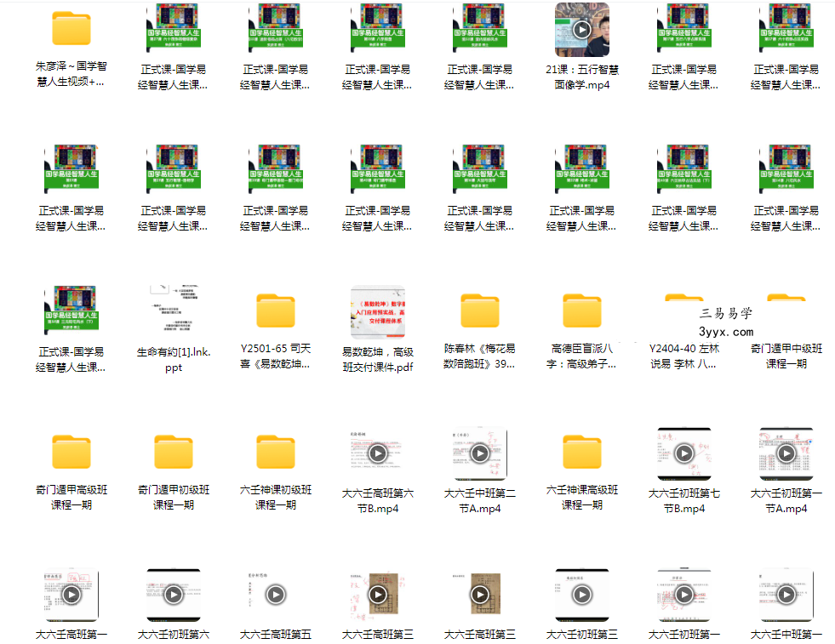Play the 大六壬初班第三 video
Image resolution: width=835 pixels, height=644 pixels.
click(x=582, y=595)
